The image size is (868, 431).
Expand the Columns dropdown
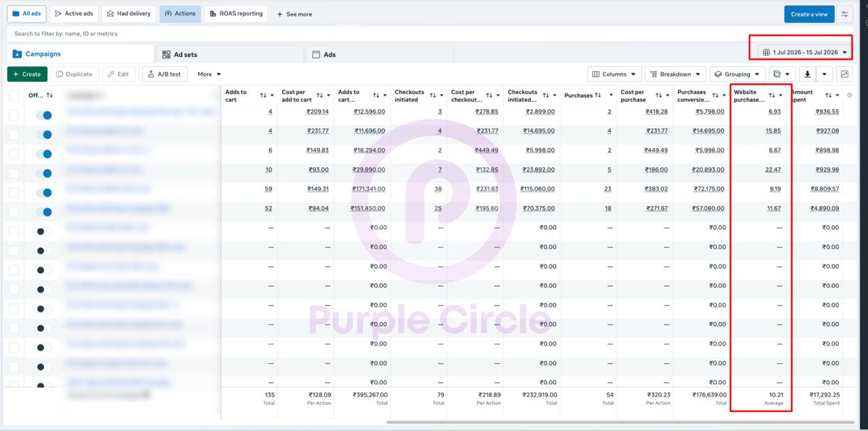tap(614, 74)
